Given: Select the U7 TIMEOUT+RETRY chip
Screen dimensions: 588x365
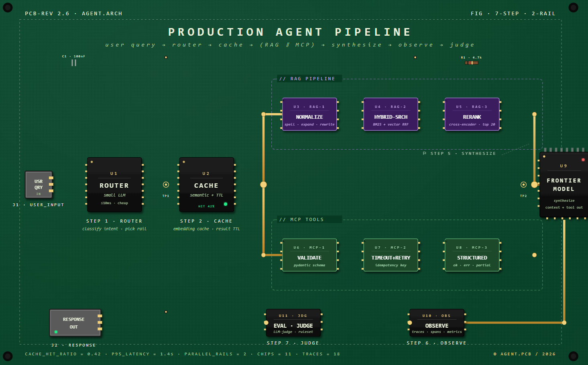Looking at the screenshot, I should (391, 255).
